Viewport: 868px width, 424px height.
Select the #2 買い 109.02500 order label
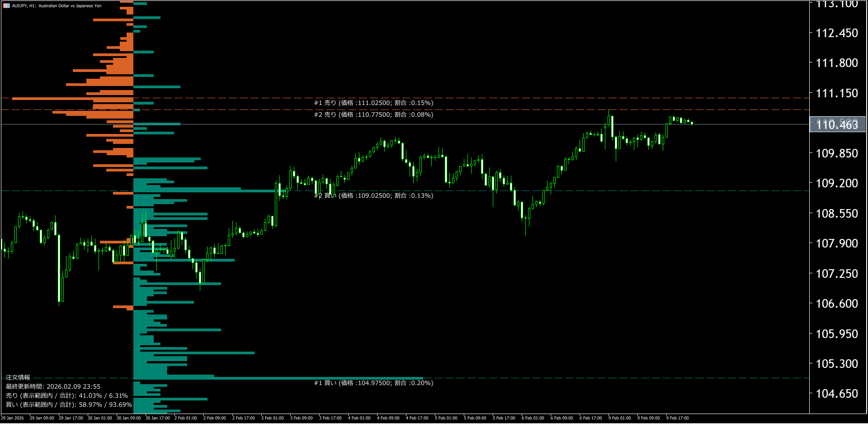pyautogui.click(x=373, y=196)
